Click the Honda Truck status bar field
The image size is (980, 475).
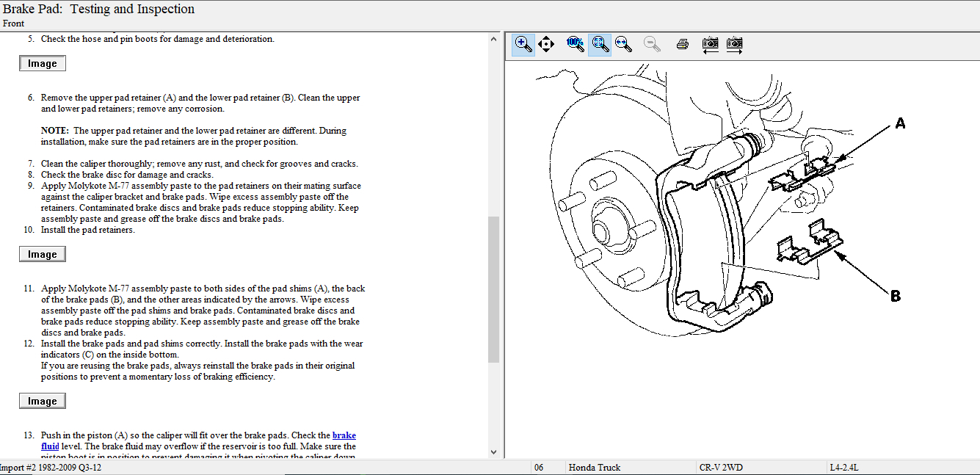click(x=595, y=468)
